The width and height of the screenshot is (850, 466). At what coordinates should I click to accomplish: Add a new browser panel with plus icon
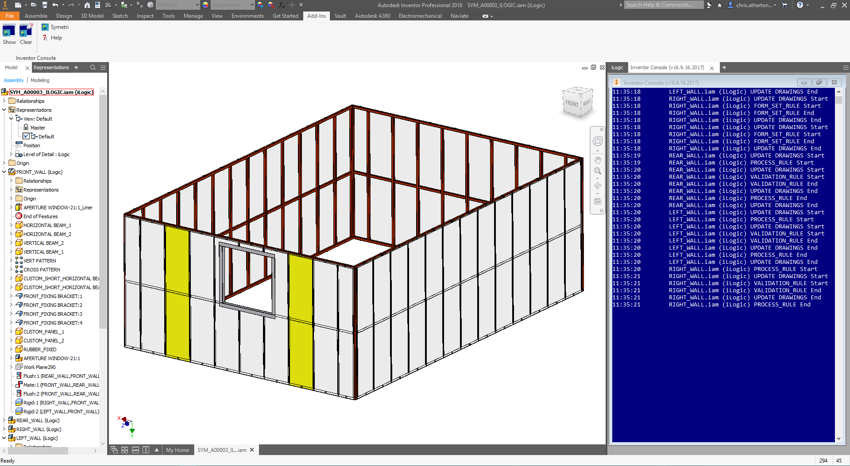[x=76, y=67]
